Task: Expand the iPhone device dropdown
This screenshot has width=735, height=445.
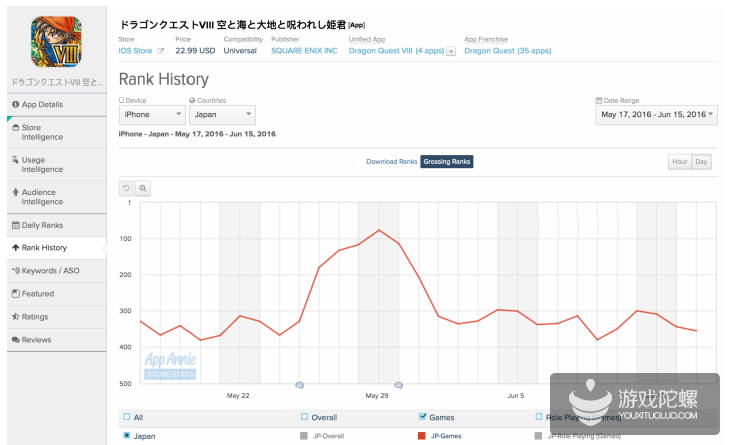Action: pyautogui.click(x=151, y=115)
